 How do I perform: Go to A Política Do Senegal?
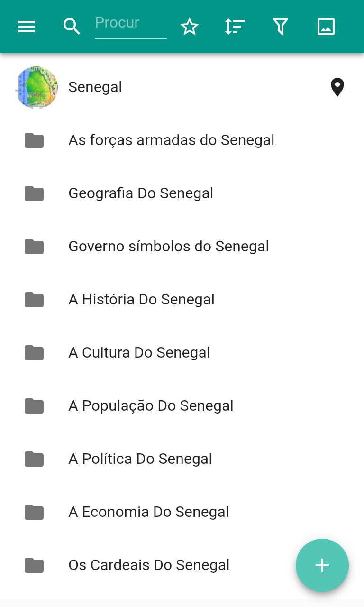[x=140, y=459]
